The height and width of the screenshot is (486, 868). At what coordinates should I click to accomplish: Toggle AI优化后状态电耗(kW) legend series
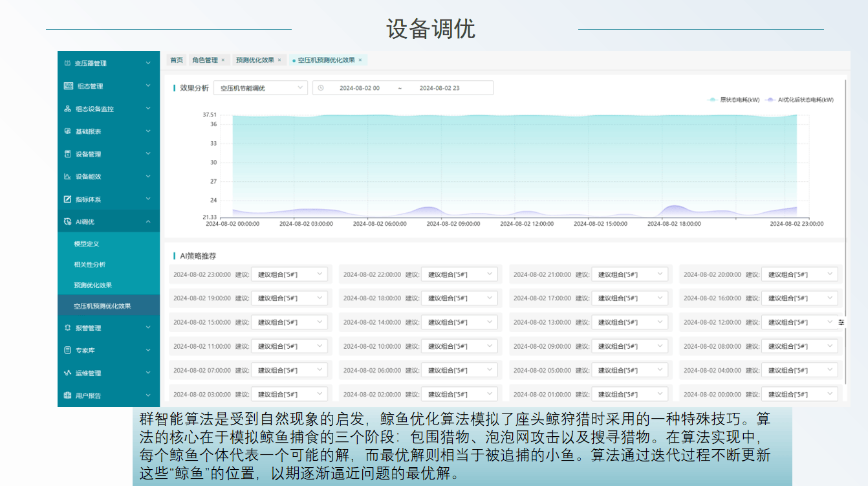(x=799, y=100)
